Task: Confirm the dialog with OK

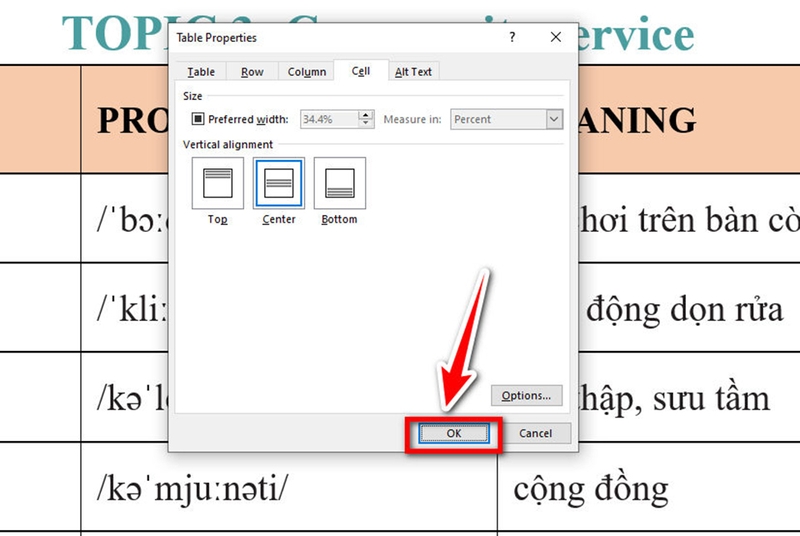Action: click(454, 434)
